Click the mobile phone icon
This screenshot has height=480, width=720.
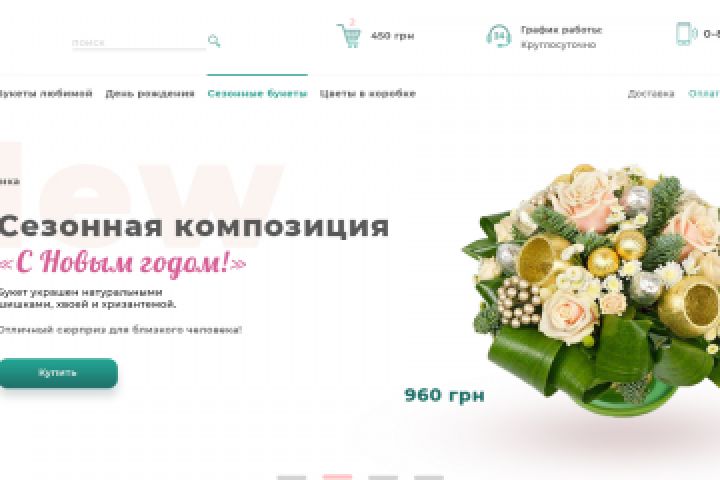(686, 34)
